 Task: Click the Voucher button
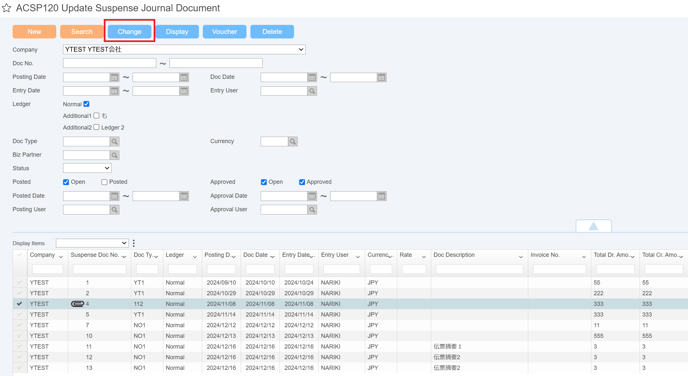click(225, 32)
